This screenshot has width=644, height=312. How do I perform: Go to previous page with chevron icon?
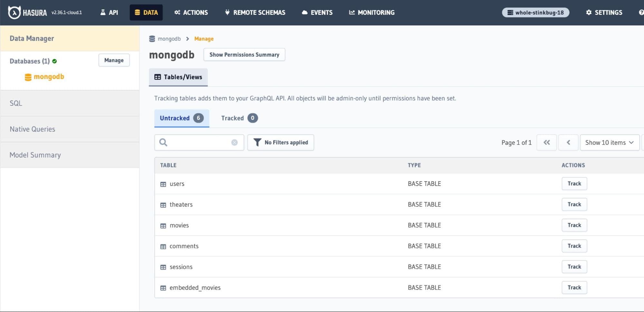[x=568, y=142]
